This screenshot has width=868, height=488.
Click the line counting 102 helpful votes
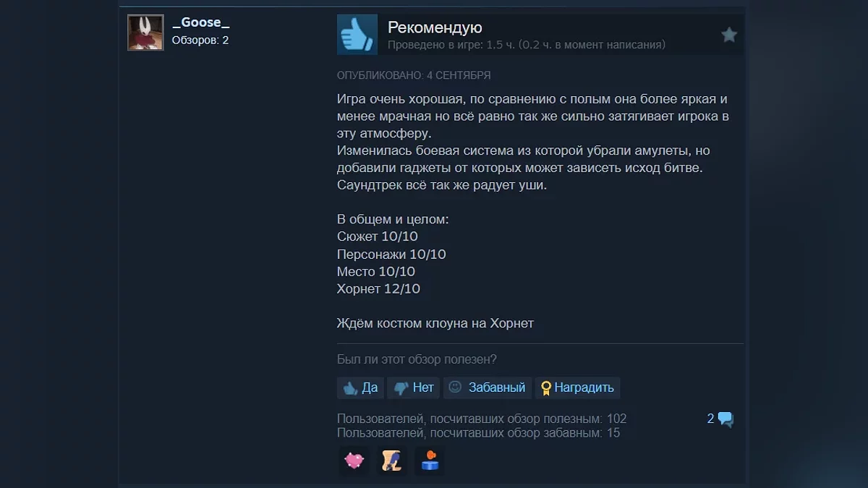coord(482,419)
